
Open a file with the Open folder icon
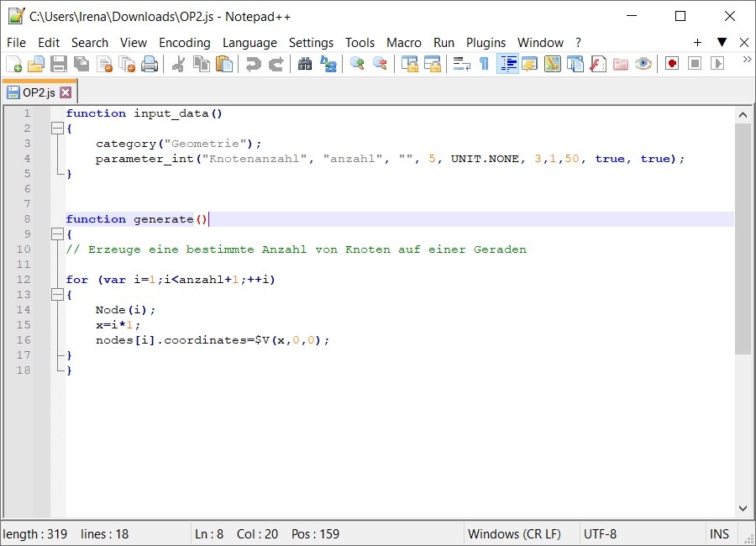pos(35,64)
